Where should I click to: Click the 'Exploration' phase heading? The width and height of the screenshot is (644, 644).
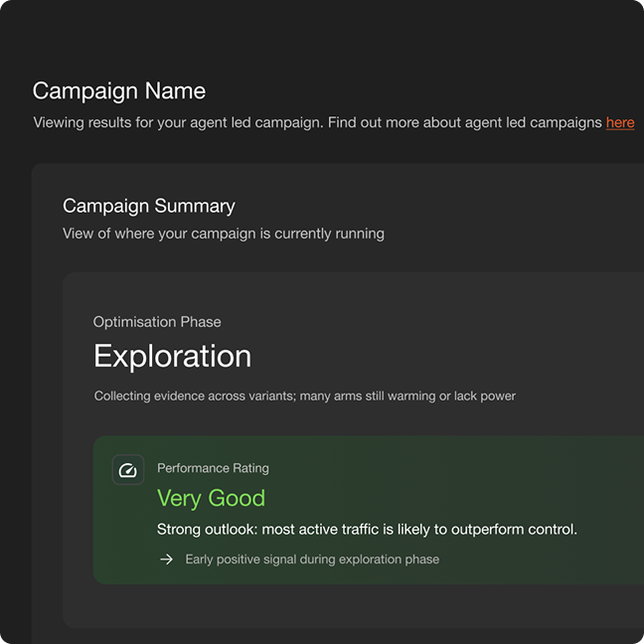tap(173, 356)
